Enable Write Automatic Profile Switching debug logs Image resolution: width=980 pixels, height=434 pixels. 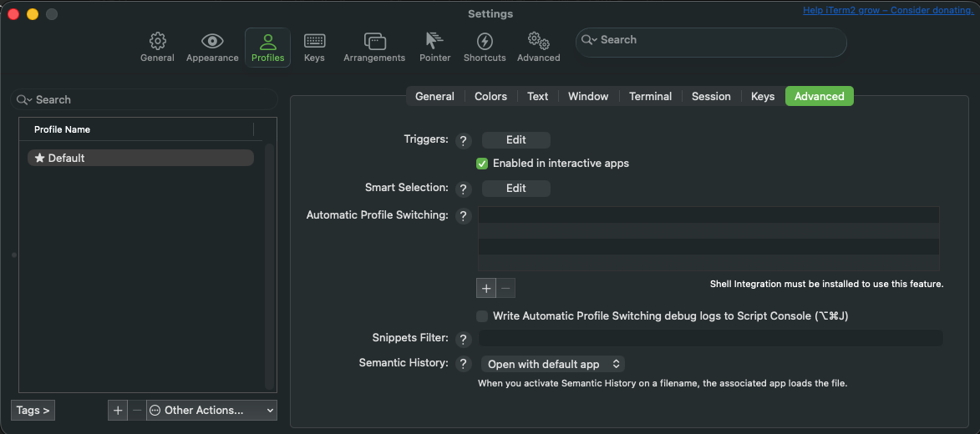pyautogui.click(x=482, y=316)
